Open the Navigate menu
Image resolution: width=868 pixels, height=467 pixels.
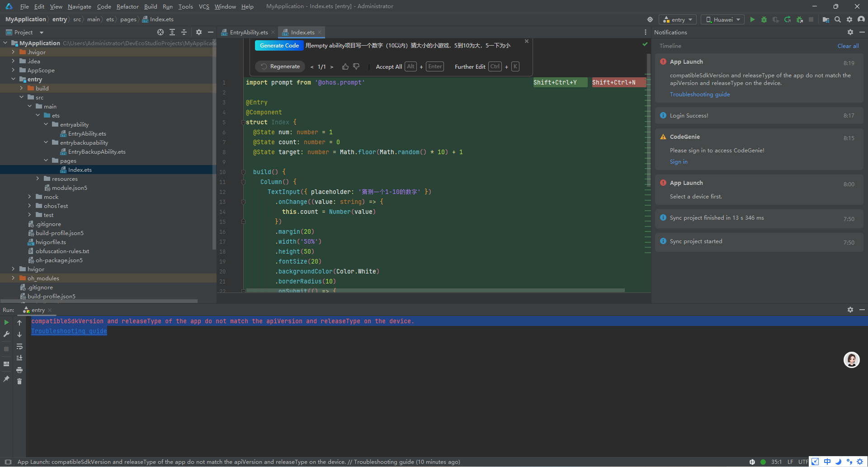click(80, 6)
